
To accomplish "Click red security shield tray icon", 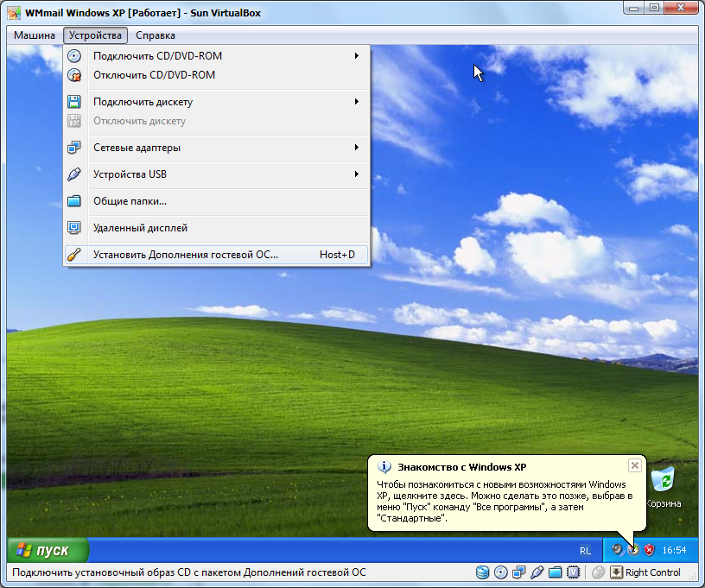I will [649, 550].
